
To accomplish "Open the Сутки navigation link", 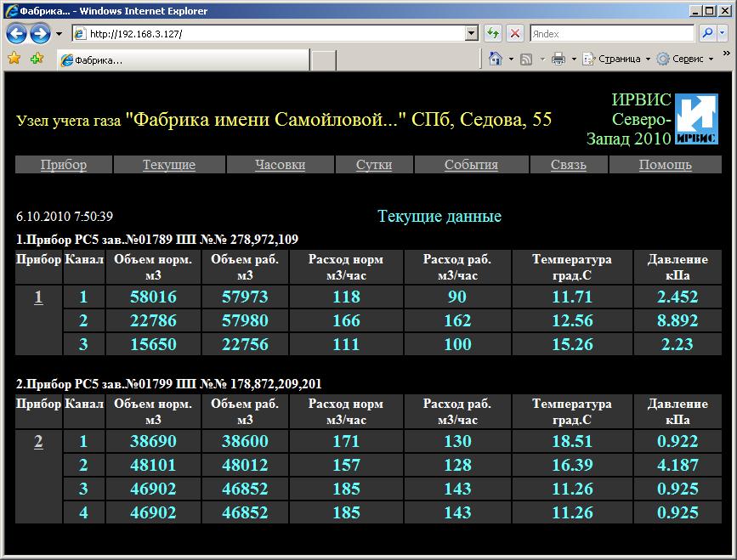I will pos(374,165).
